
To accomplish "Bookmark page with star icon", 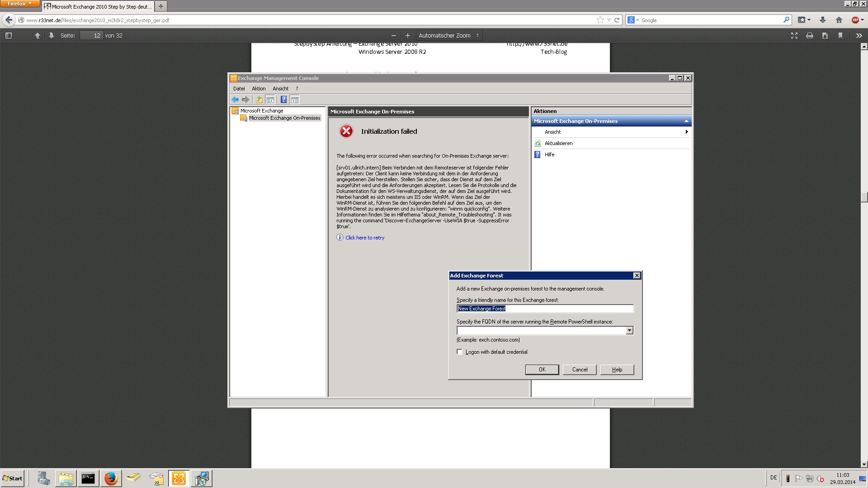I will 600,20.
